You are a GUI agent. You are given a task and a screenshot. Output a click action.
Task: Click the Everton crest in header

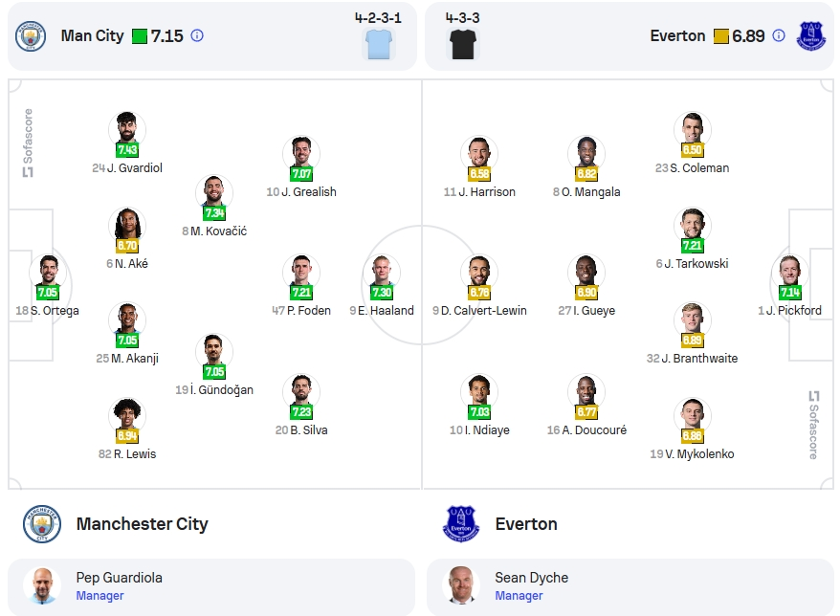click(811, 36)
